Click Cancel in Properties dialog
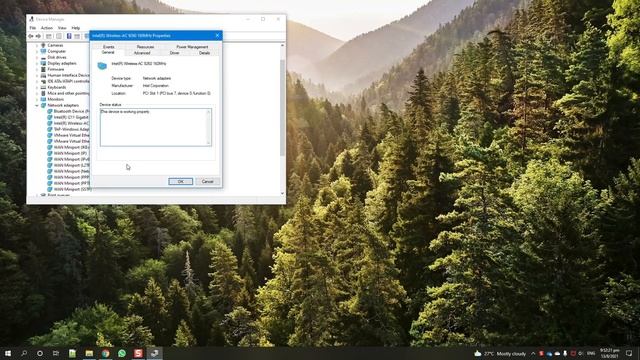The image size is (640, 360). point(207,181)
